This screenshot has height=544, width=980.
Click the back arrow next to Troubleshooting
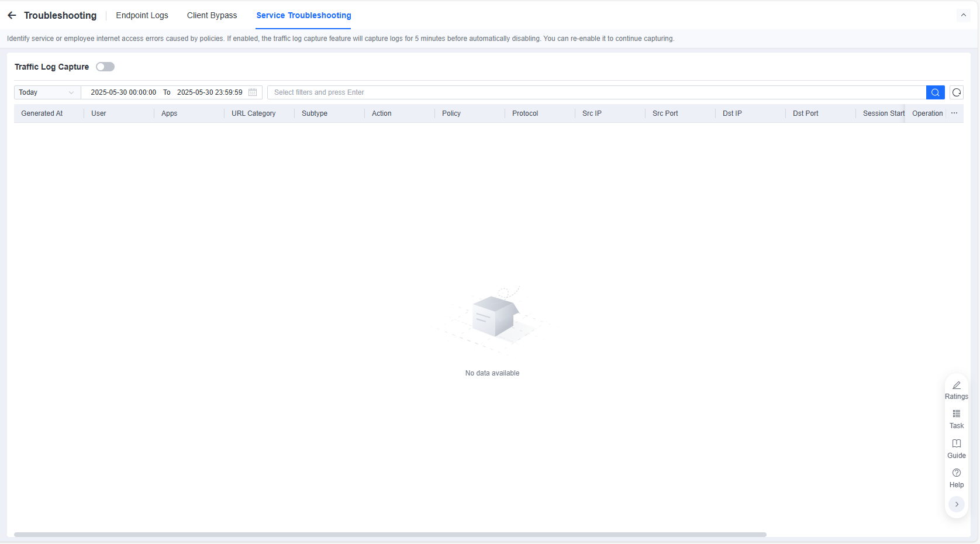[x=12, y=15]
